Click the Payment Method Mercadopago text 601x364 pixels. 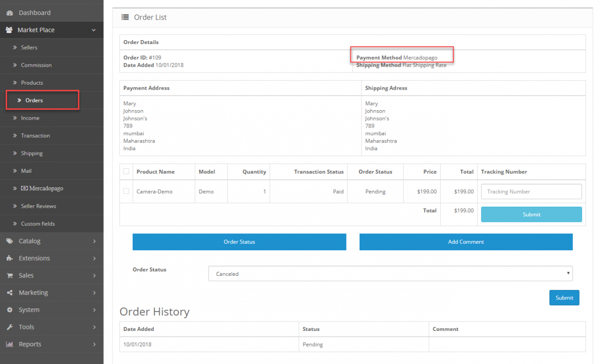(x=397, y=58)
